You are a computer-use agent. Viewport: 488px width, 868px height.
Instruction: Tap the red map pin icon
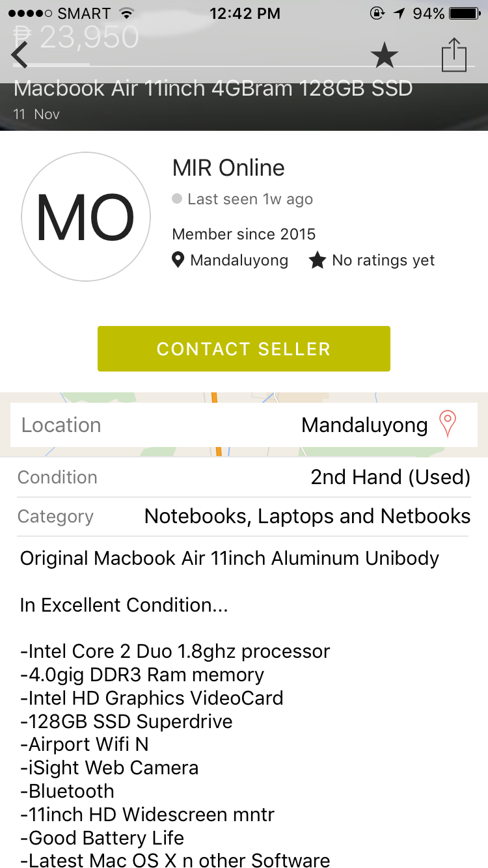[x=448, y=424]
